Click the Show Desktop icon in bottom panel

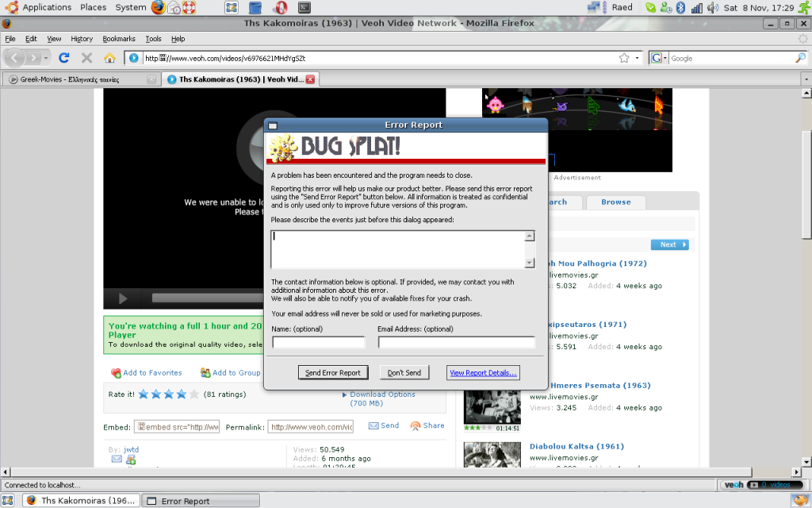point(8,501)
